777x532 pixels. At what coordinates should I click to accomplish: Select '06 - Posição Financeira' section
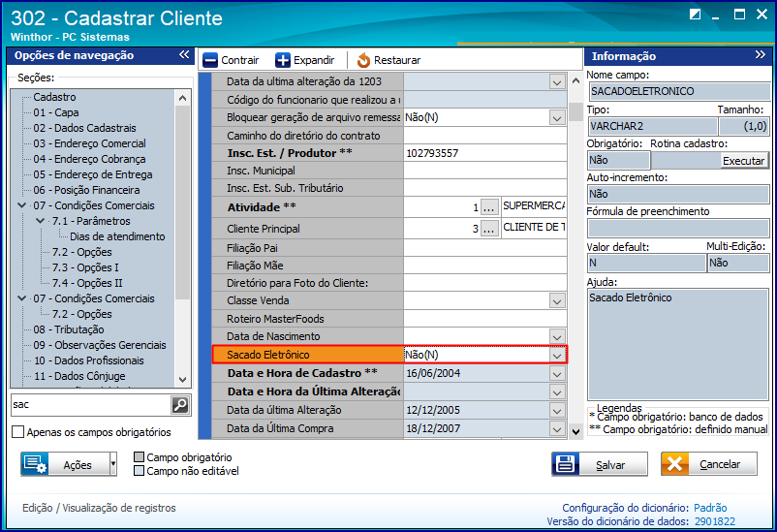coord(87,190)
